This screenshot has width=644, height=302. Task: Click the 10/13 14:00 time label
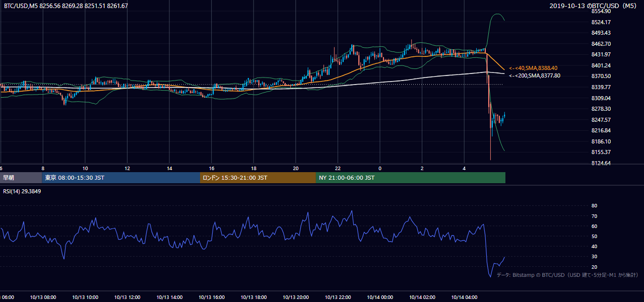pos(169,297)
